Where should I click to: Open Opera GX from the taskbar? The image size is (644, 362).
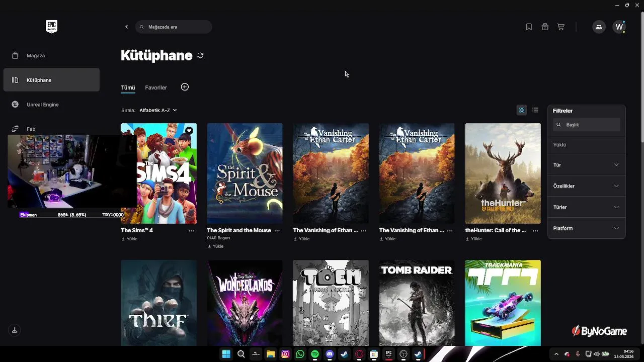359,354
